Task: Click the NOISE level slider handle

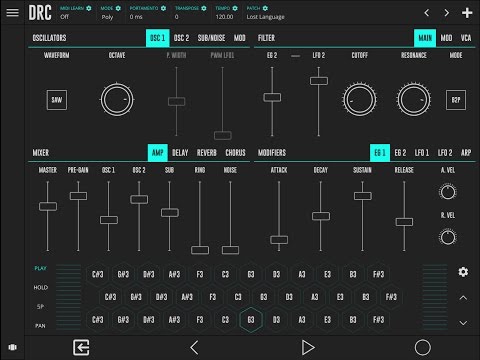Action: pyautogui.click(x=230, y=250)
